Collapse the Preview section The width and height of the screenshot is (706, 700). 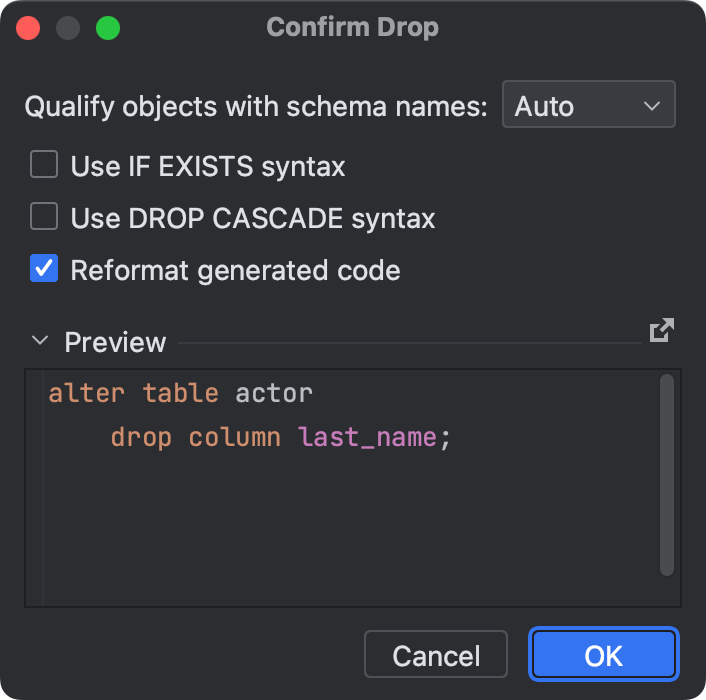[x=40, y=342]
